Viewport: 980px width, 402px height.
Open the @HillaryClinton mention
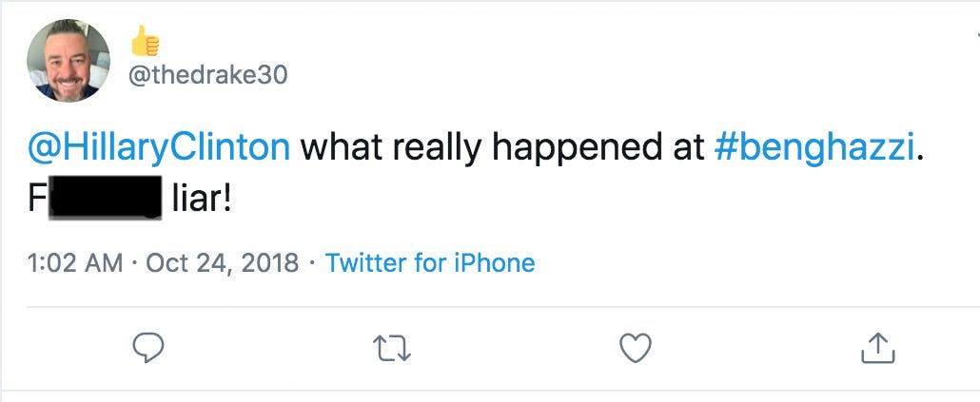(x=159, y=147)
